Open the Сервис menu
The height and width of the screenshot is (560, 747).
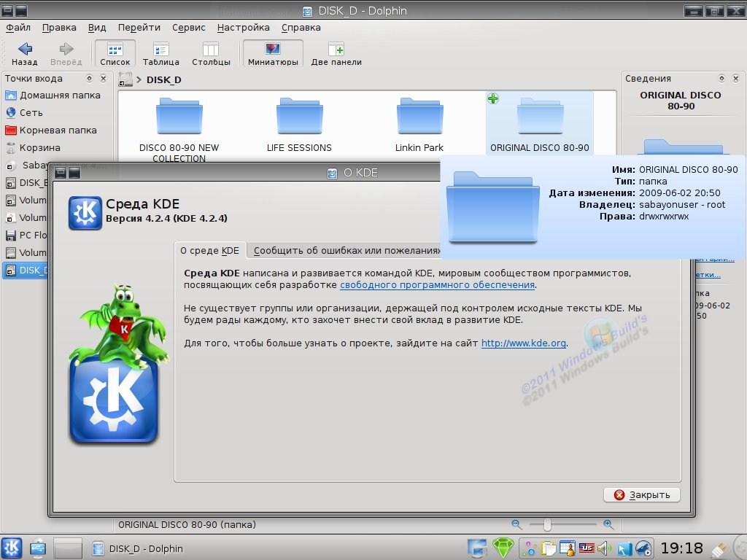click(x=189, y=28)
